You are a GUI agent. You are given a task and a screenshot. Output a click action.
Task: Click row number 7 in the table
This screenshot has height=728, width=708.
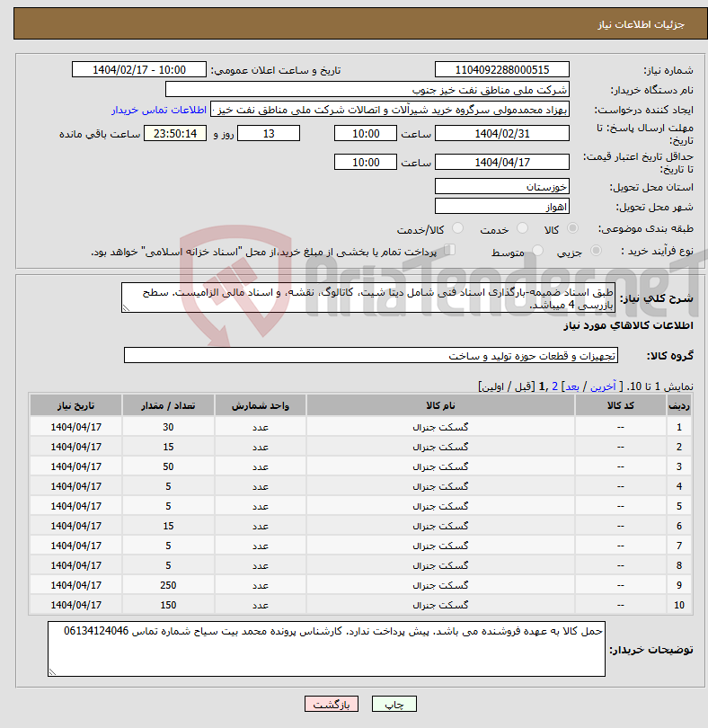click(678, 546)
